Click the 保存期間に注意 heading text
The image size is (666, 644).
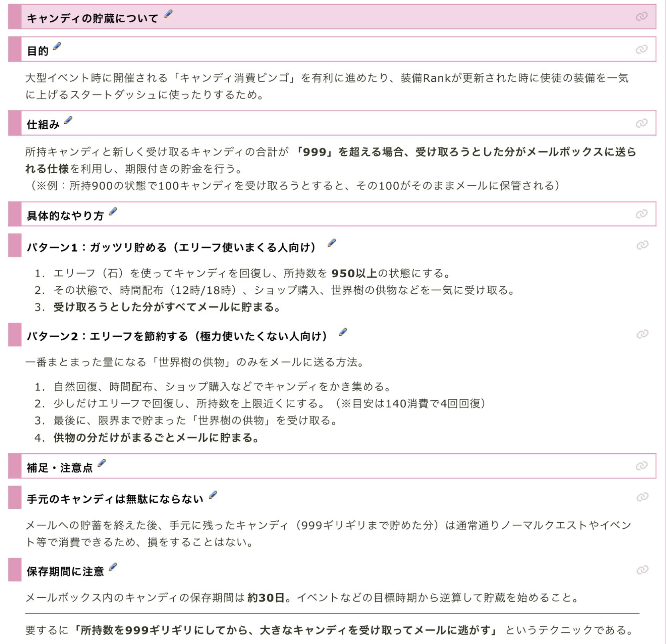click(x=65, y=572)
